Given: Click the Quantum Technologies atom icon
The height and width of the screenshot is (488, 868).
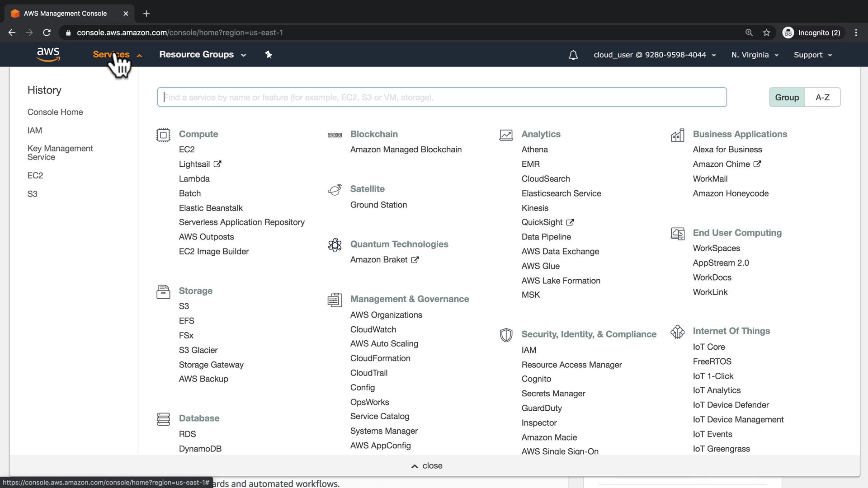Looking at the screenshot, I should (335, 245).
